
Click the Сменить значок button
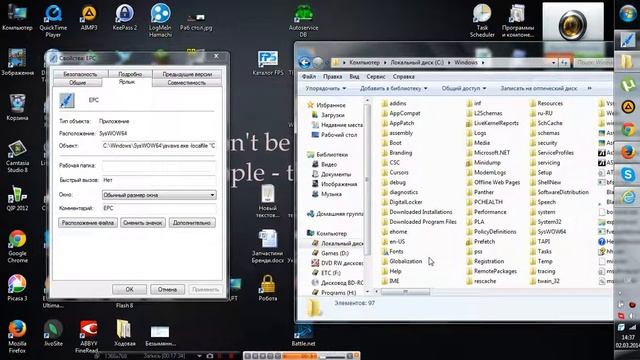[143, 223]
